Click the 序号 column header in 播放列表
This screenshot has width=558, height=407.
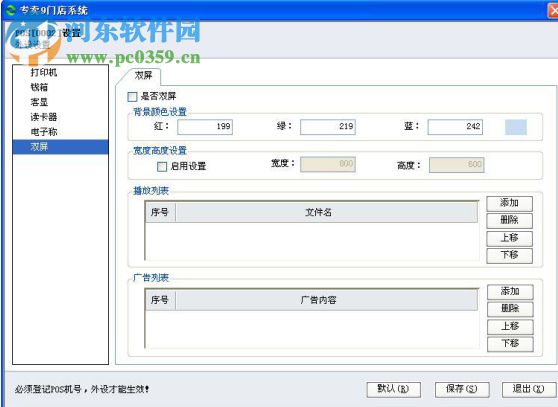click(x=160, y=212)
